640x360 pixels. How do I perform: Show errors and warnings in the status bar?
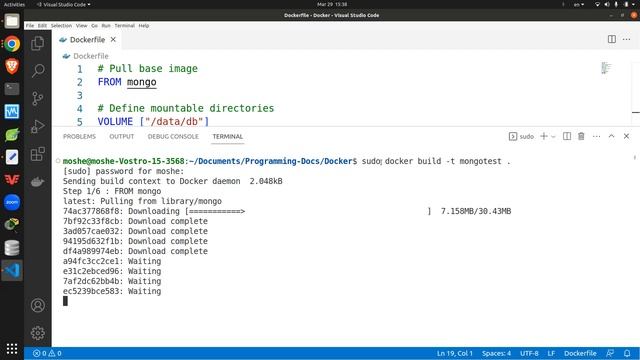47,353
